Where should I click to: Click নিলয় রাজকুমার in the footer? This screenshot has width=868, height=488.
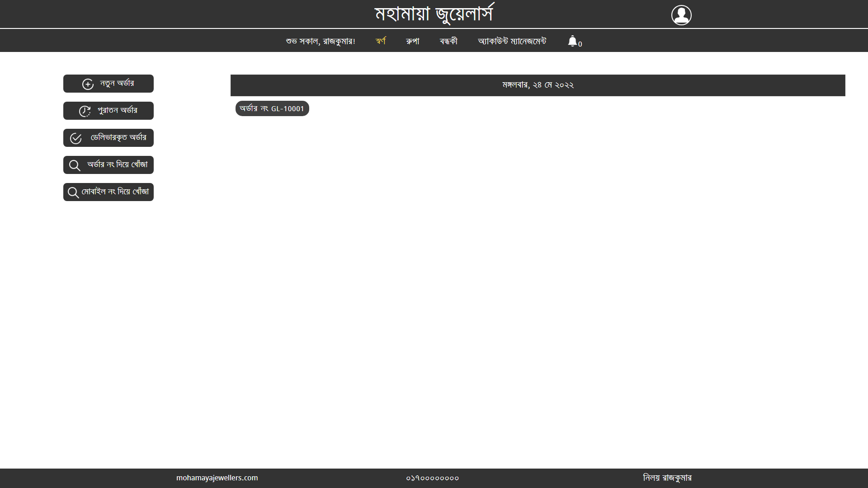(667, 478)
